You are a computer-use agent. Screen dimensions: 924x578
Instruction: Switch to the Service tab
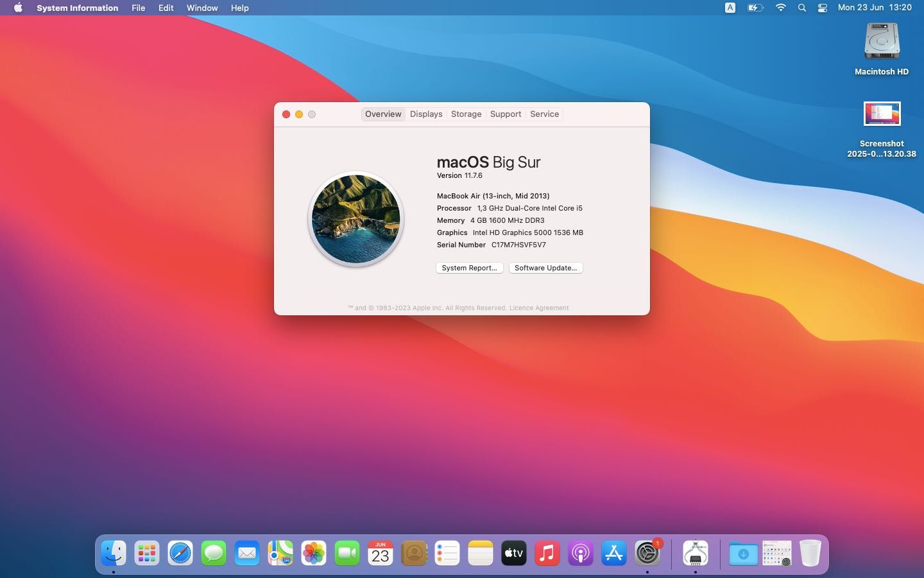coord(544,114)
